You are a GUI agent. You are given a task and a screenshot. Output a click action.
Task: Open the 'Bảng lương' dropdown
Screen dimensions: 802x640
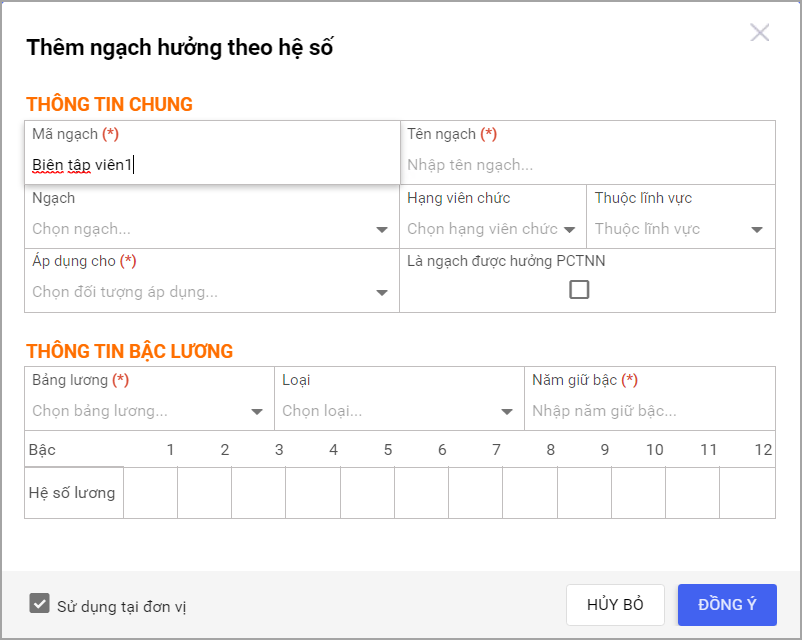click(x=148, y=411)
